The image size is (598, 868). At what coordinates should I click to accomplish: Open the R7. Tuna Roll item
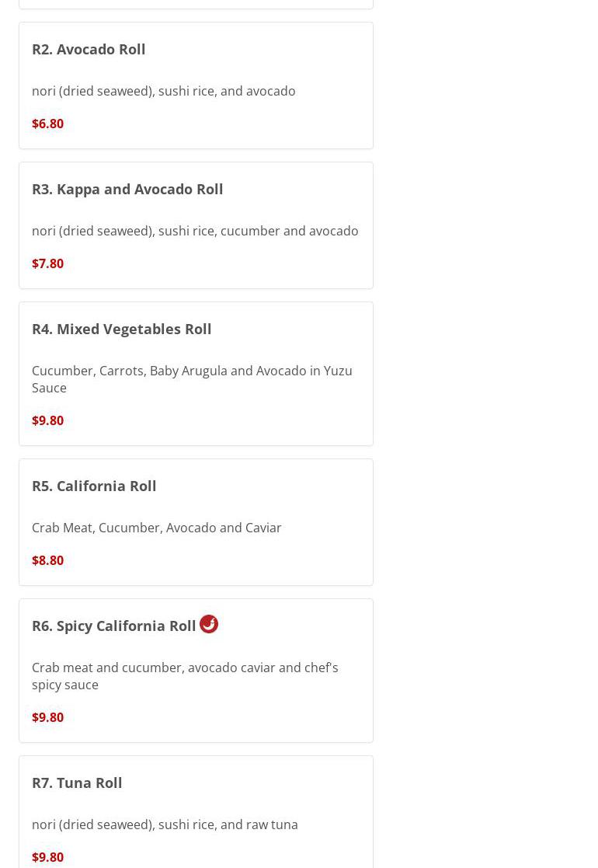[x=77, y=783]
